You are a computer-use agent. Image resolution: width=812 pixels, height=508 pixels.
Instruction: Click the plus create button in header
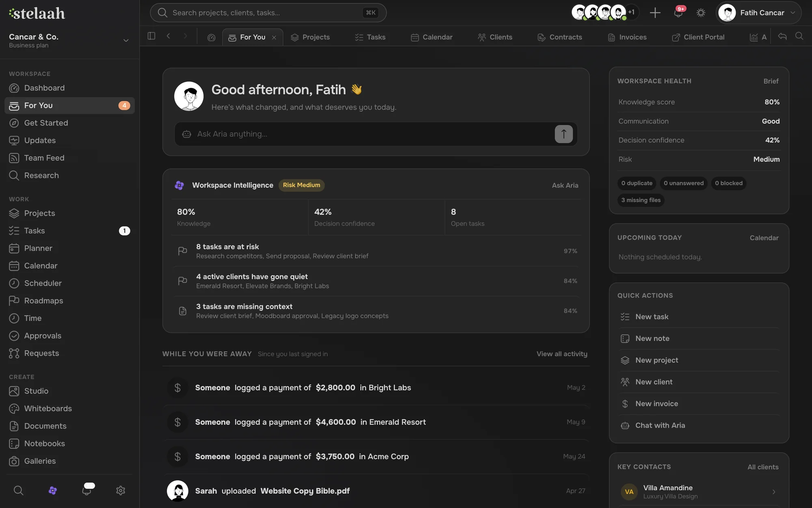point(655,13)
